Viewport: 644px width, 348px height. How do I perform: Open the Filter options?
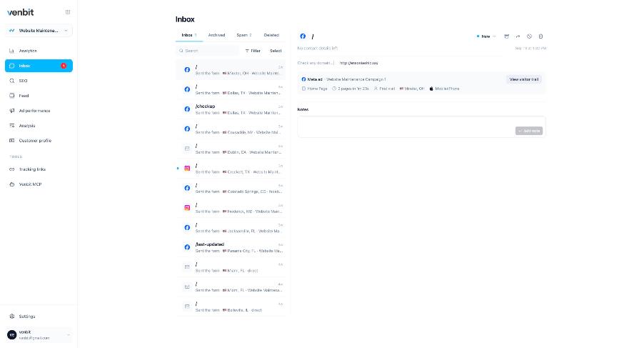[253, 51]
